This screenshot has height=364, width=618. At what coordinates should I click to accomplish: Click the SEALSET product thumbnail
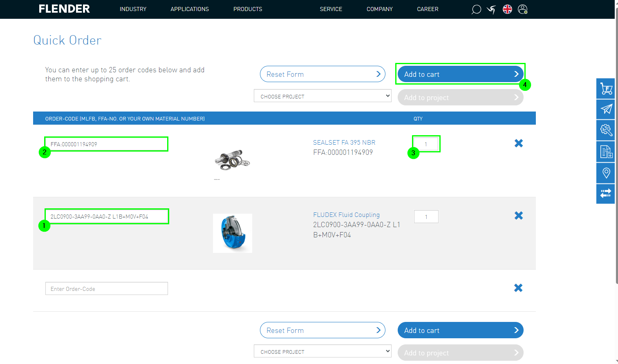[x=232, y=160]
